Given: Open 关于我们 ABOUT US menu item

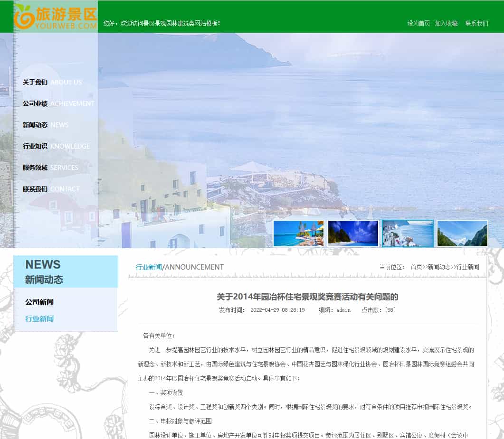Looking at the screenshot, I should pos(52,82).
